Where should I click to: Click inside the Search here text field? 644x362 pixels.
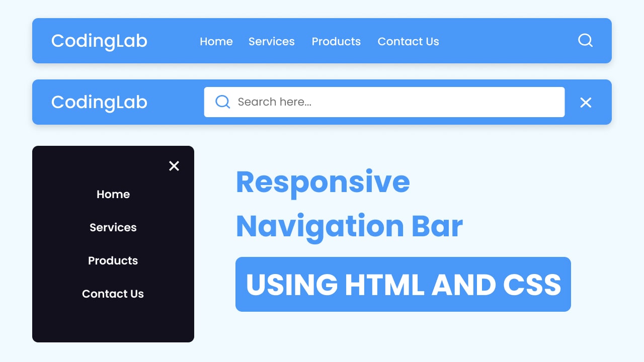tap(352, 102)
